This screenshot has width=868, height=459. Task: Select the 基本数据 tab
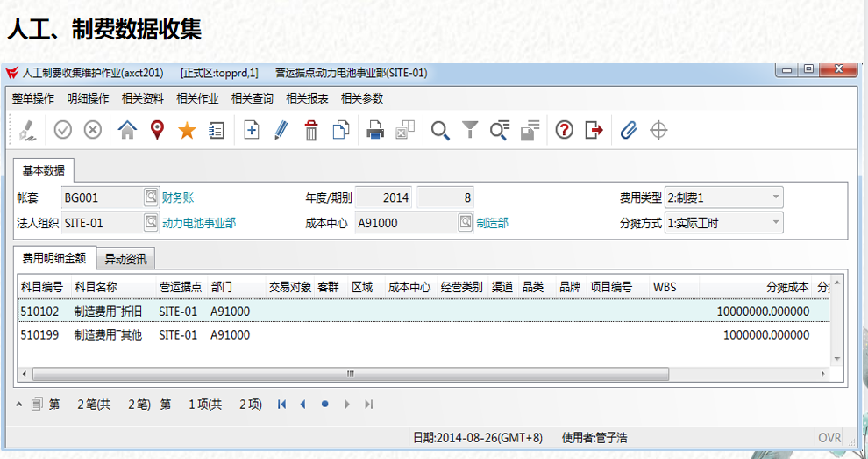pyautogui.click(x=43, y=171)
